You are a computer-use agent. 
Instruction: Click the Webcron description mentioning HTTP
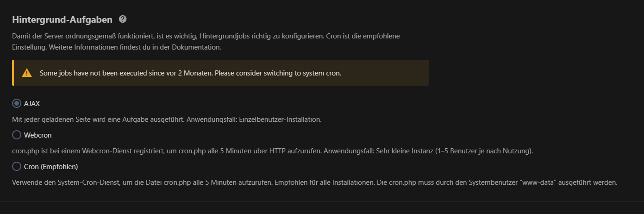coord(273,151)
